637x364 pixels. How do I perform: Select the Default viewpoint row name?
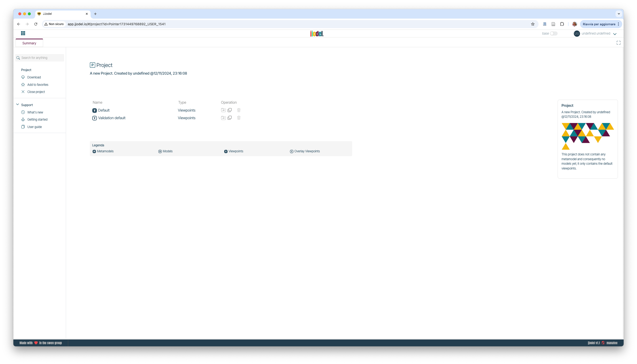click(104, 110)
